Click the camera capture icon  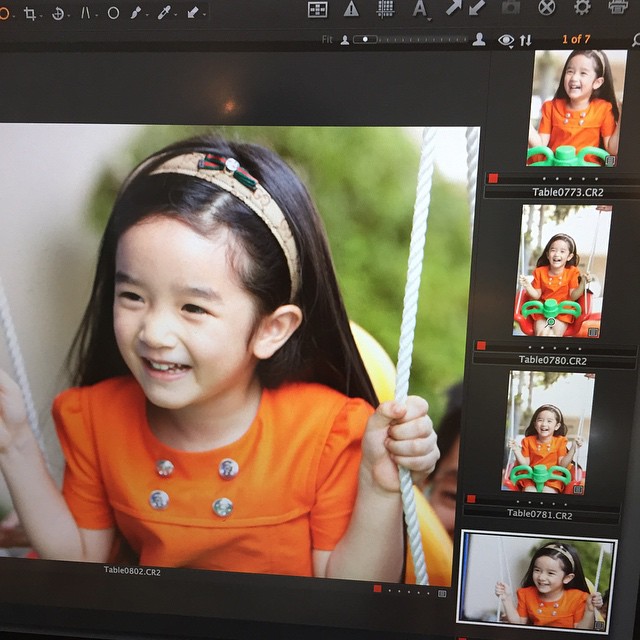pos(511,7)
